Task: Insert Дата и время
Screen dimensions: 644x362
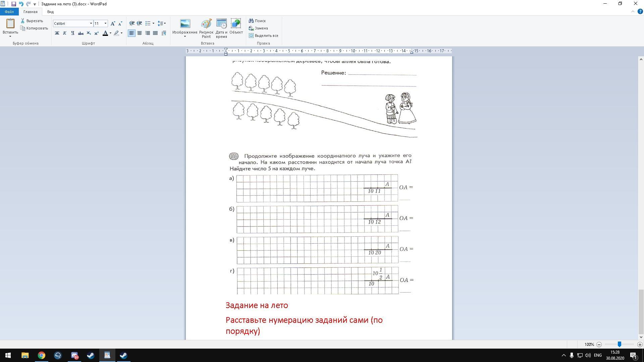Action: point(221,28)
